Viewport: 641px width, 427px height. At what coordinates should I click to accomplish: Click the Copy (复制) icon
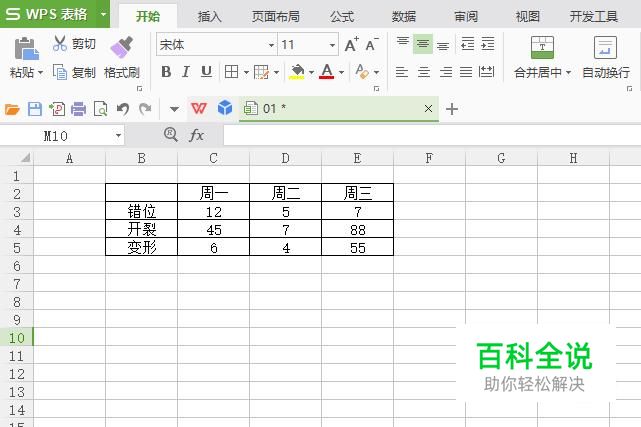60,72
